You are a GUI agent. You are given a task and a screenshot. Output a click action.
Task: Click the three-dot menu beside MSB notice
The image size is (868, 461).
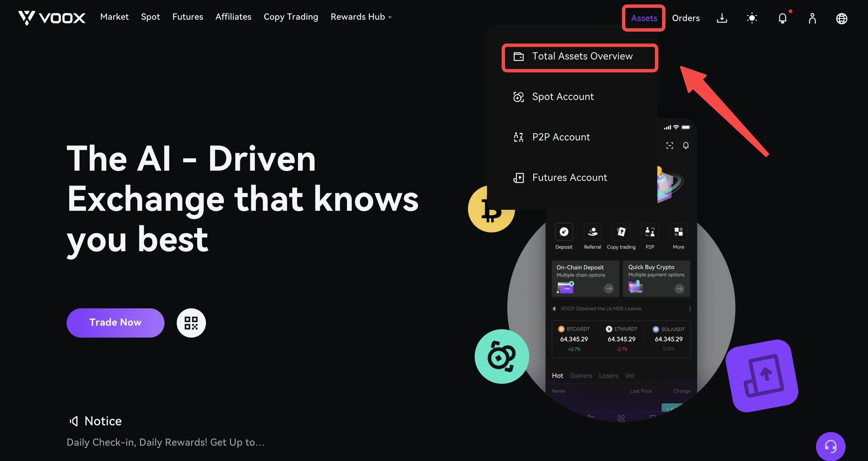(x=690, y=309)
